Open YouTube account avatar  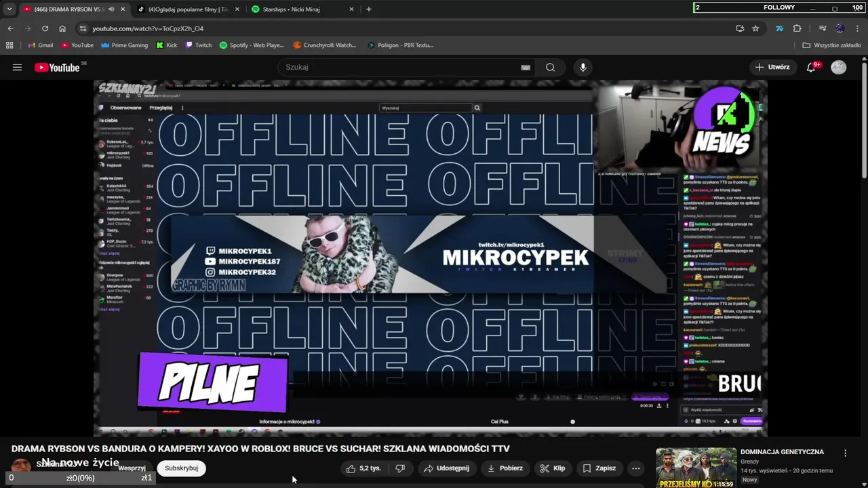click(839, 67)
